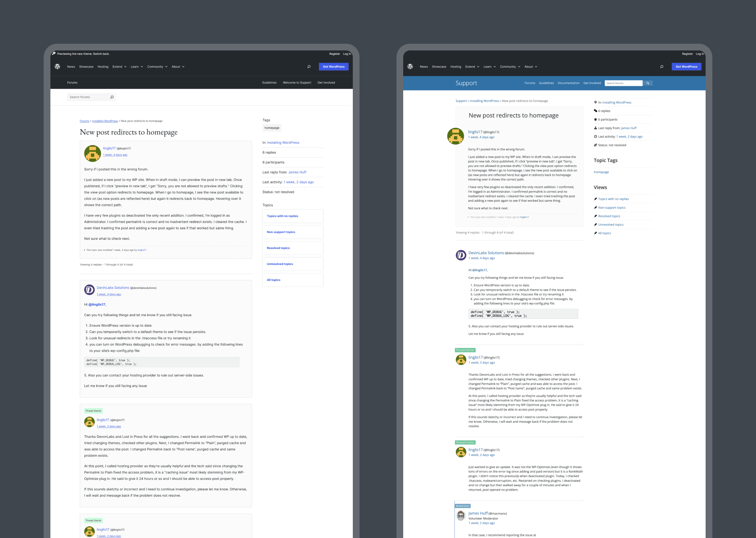Image resolution: width=756 pixels, height=538 pixels.
Task: Click Search forums field in blue Support bar
Action: pos(623,83)
